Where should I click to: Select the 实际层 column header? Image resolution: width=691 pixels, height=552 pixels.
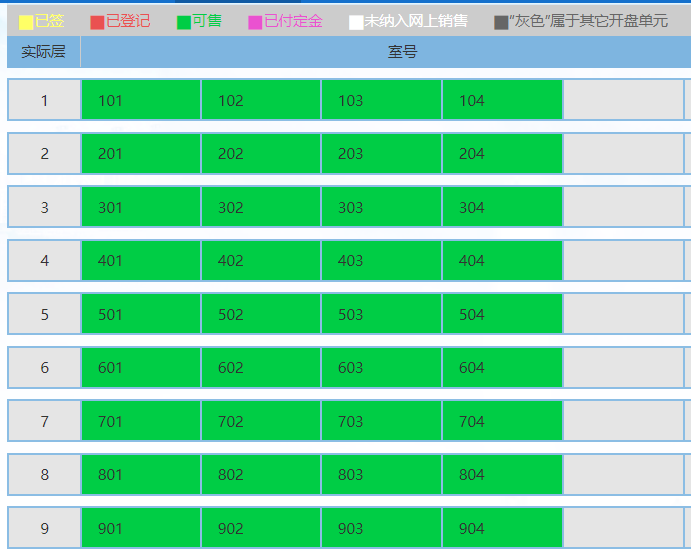pos(44,52)
